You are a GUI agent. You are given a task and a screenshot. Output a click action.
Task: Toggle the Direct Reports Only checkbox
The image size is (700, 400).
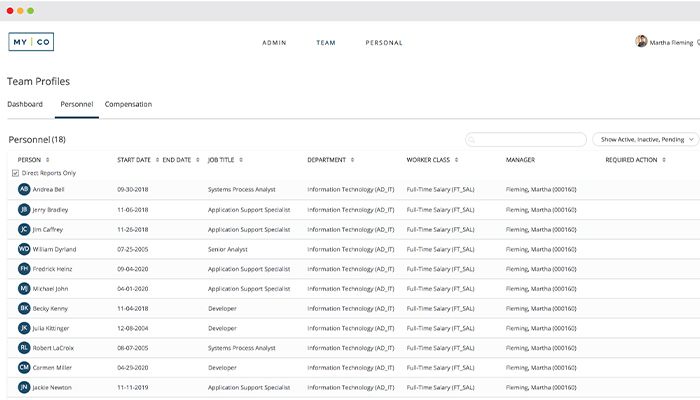pyautogui.click(x=15, y=173)
